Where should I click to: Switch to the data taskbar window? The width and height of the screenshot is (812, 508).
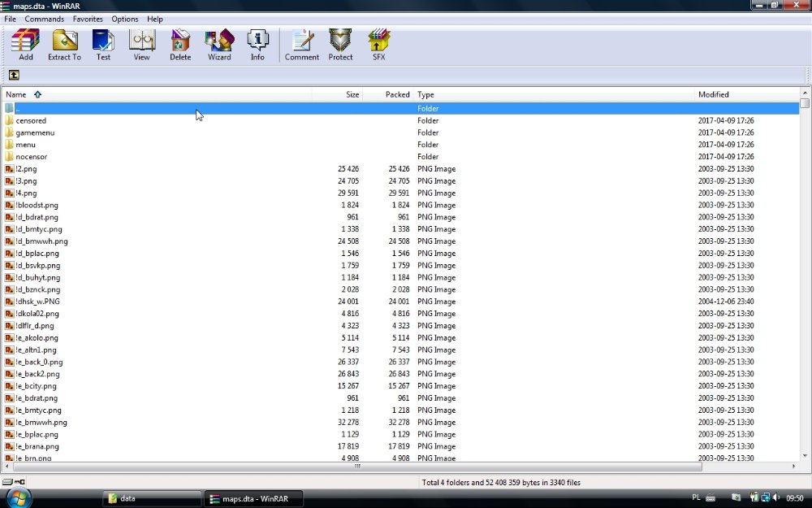pyautogui.click(x=150, y=498)
